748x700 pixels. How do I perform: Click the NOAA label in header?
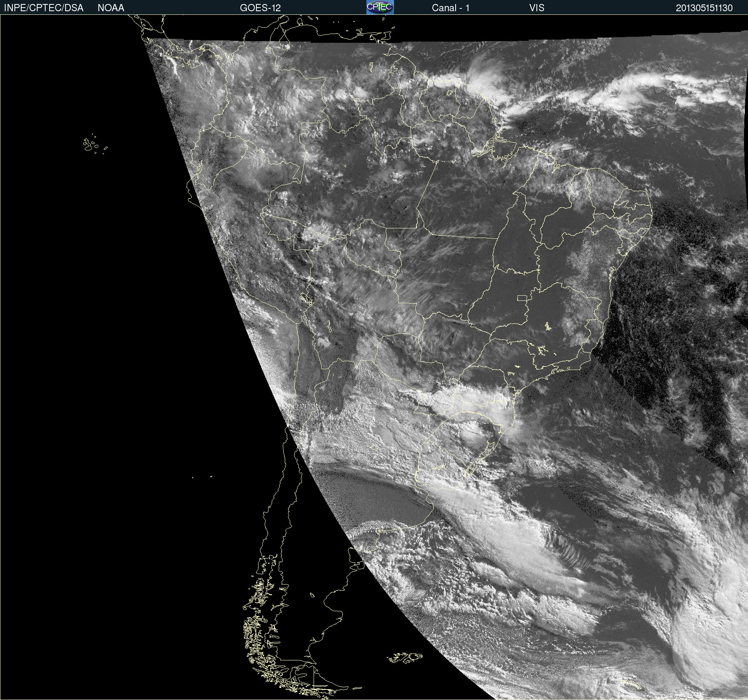111,8
